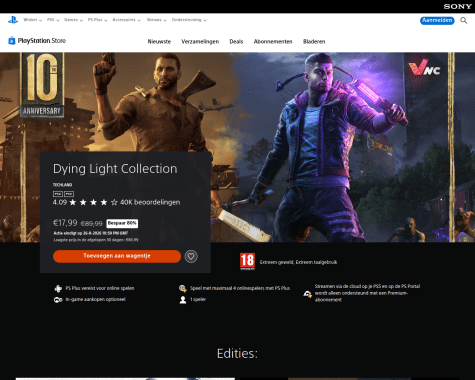Image resolution: width=475 pixels, height=380 pixels.
Task: Click the VNC logo on banner
Action: coord(424,68)
